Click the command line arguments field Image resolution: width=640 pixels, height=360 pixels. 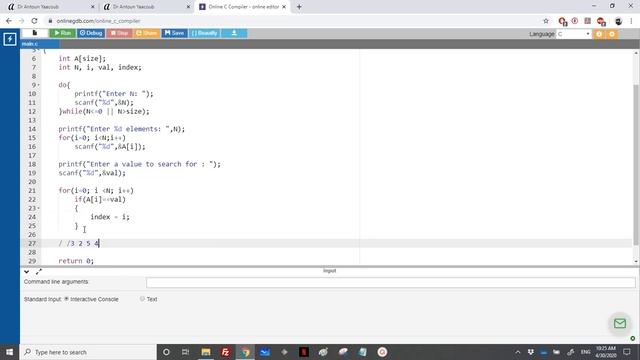391,282
